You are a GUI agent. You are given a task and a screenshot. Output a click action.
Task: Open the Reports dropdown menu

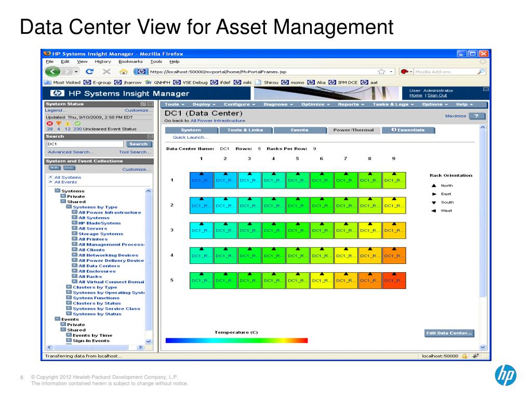351,104
